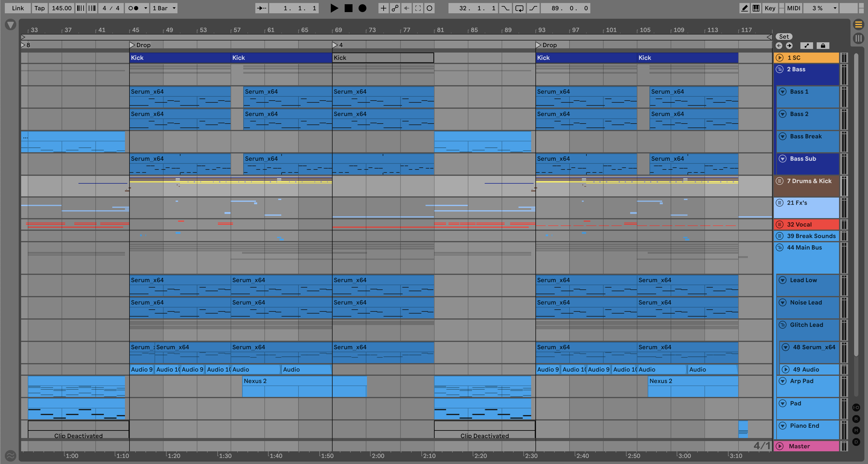Screen dimensions: 868x464
Task: Collapse the 44 Main Bus group
Action: 779,247
